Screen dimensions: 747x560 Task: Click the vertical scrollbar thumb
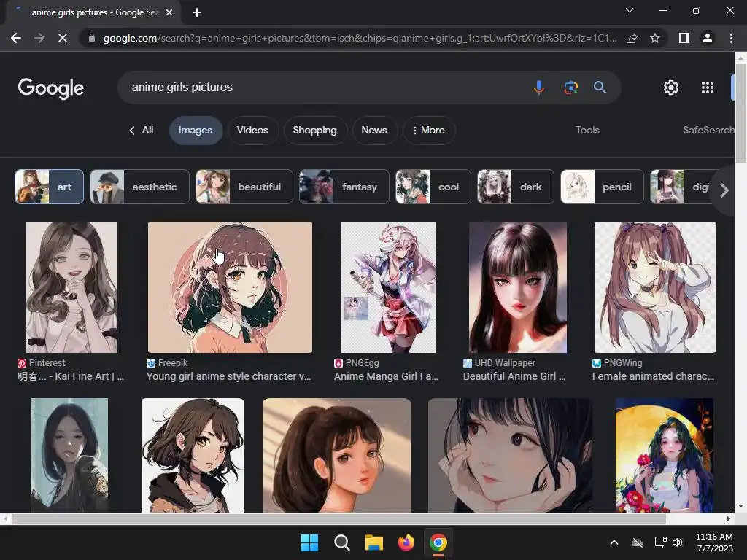coord(740,113)
